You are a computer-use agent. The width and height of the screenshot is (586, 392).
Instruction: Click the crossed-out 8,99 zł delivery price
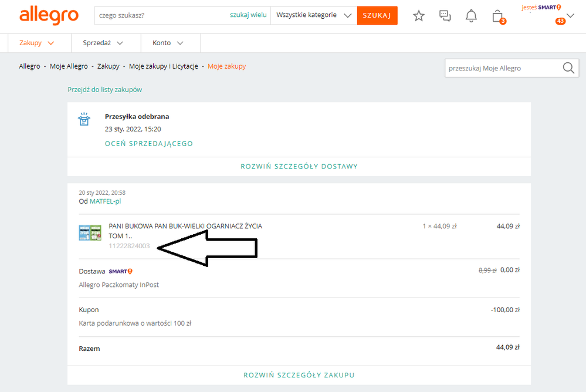487,270
